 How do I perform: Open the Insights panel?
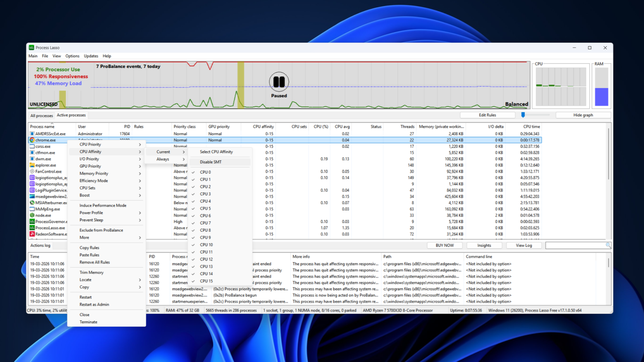(x=484, y=245)
